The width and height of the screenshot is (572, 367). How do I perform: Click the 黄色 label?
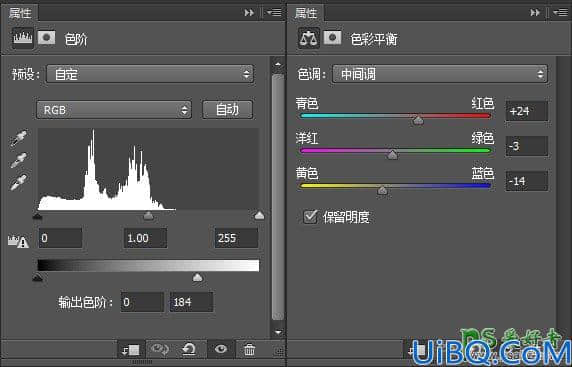click(307, 173)
